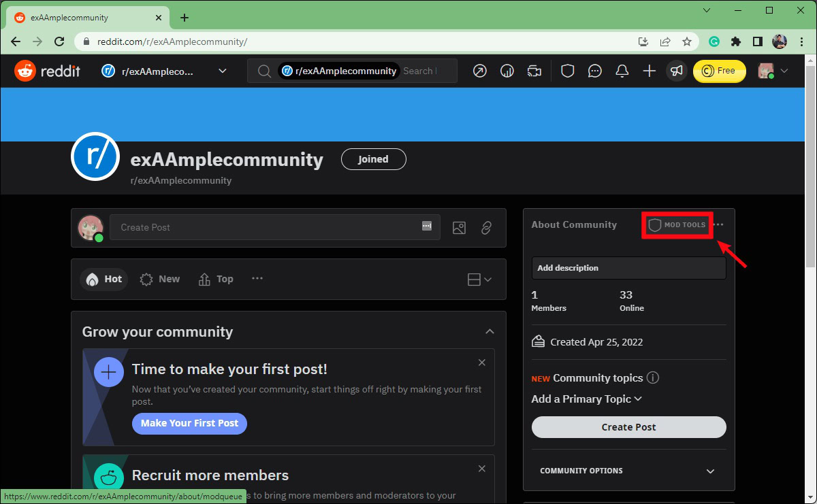Open Reddit Chat from the top bar
Screen dimensions: 817x504
594,70
